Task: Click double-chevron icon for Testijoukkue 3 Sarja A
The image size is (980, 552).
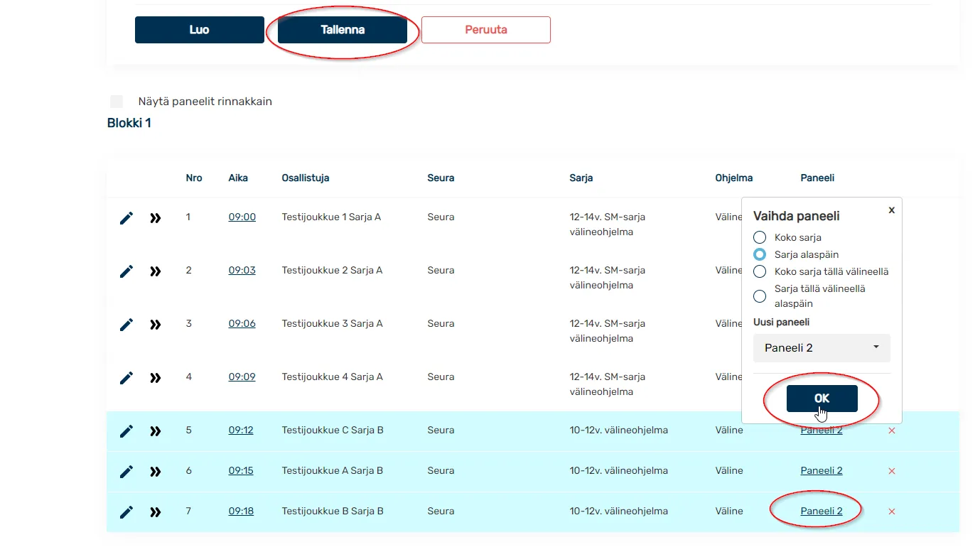Action: tap(156, 325)
